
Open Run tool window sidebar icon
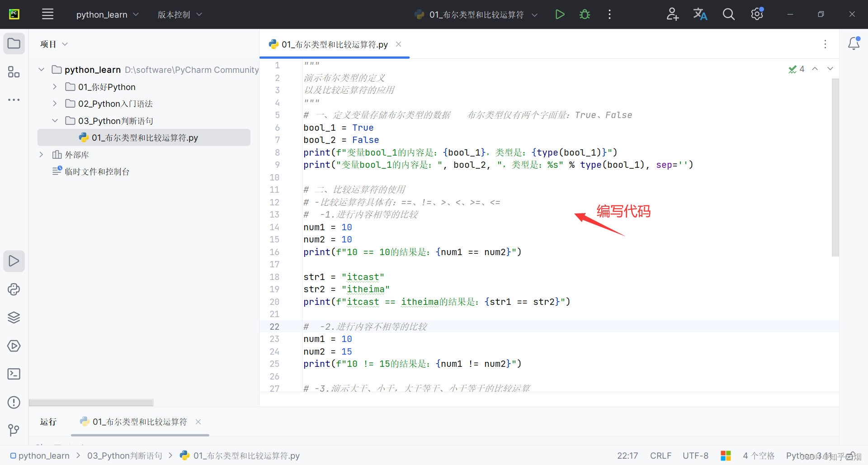[14, 261]
